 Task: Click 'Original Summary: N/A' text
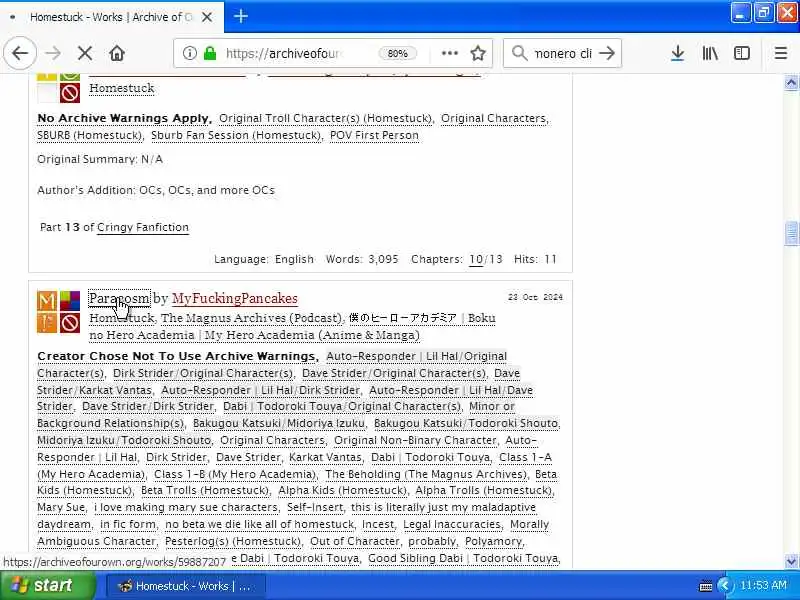tap(100, 160)
